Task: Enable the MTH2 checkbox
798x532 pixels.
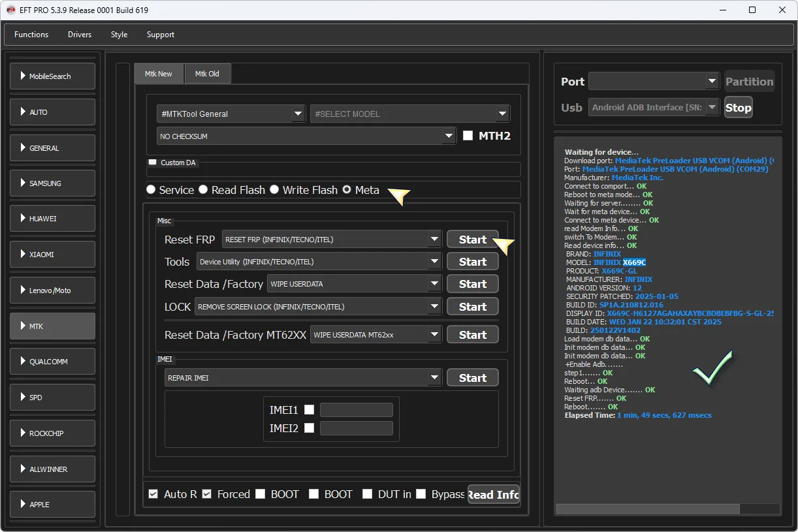Action: [468, 136]
